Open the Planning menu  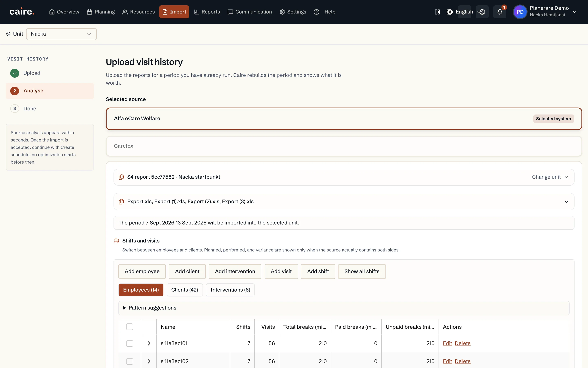coord(101,12)
